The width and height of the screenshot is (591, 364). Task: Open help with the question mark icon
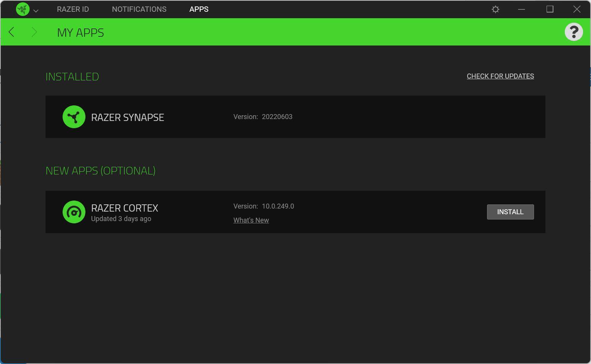pos(574,32)
